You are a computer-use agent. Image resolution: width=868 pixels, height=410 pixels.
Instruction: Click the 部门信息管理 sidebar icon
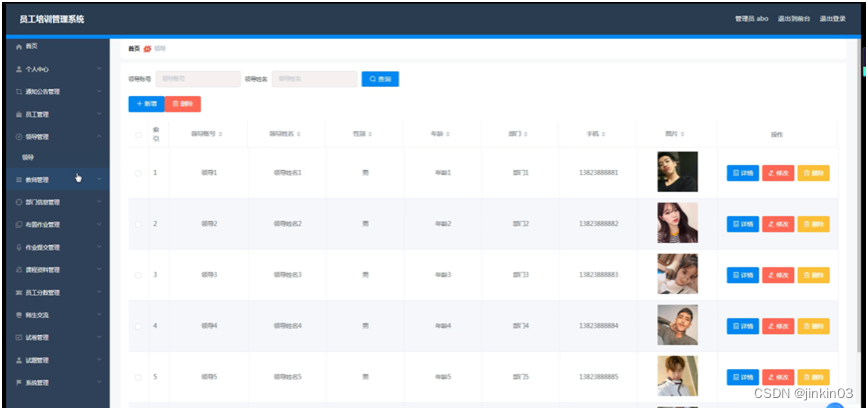coord(19,202)
